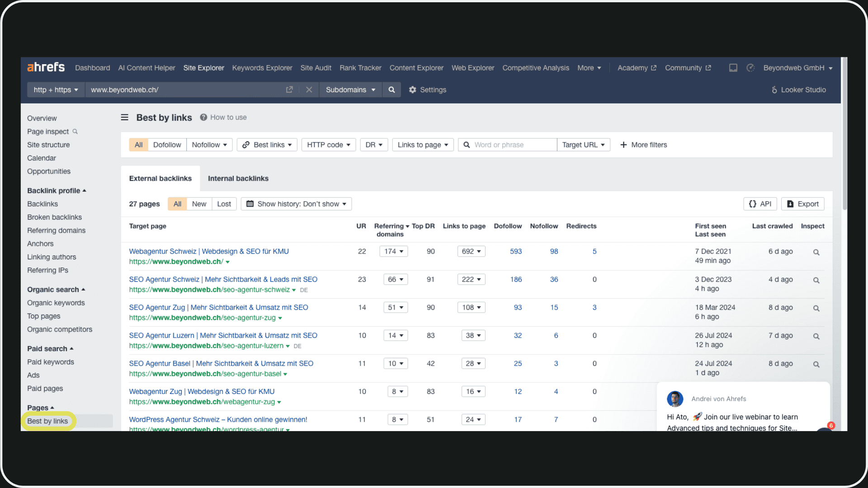Inspect the SEO Agentur Basel row
868x488 pixels.
click(x=816, y=364)
